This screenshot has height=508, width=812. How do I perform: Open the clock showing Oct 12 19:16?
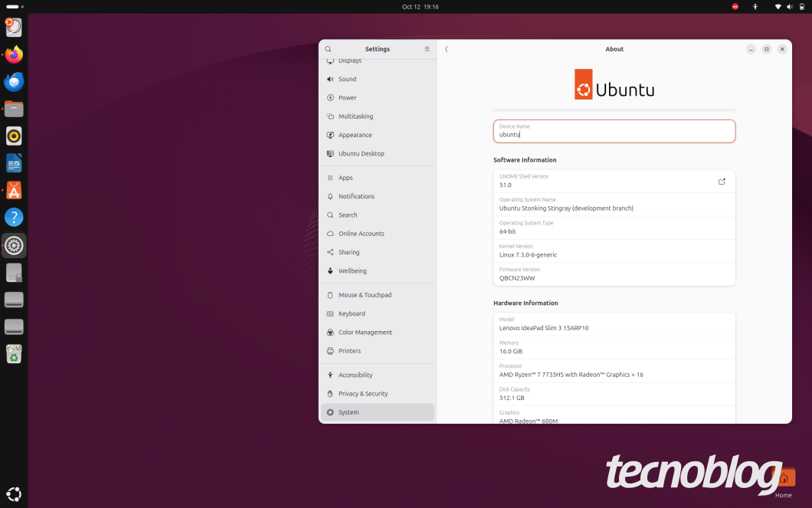(420, 7)
